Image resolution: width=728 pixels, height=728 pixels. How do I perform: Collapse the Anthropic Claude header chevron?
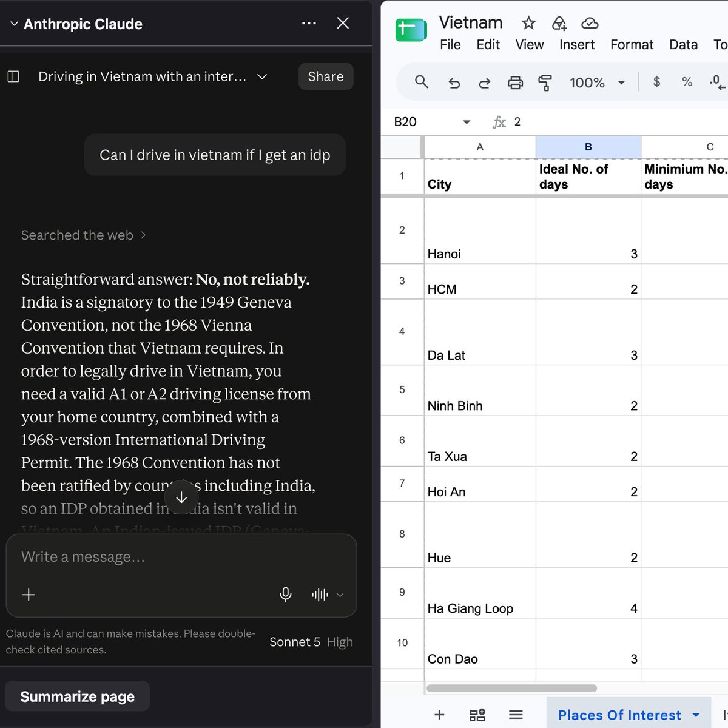14,24
